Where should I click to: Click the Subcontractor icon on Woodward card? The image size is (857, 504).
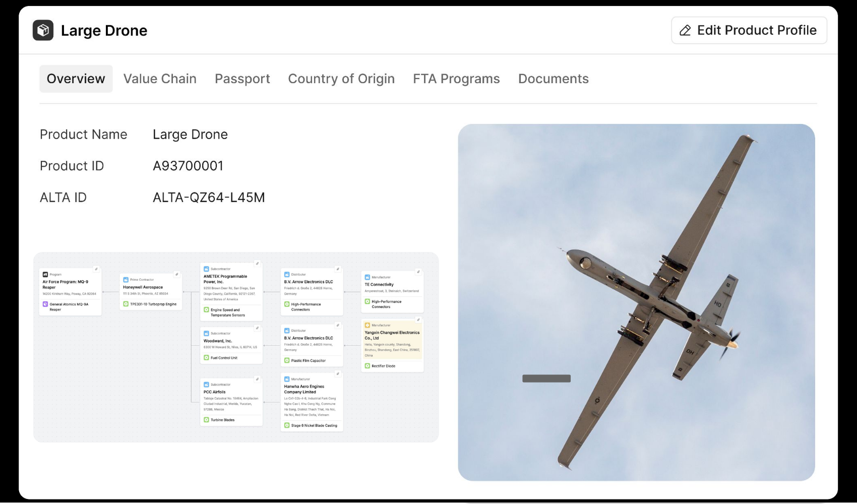(206, 333)
